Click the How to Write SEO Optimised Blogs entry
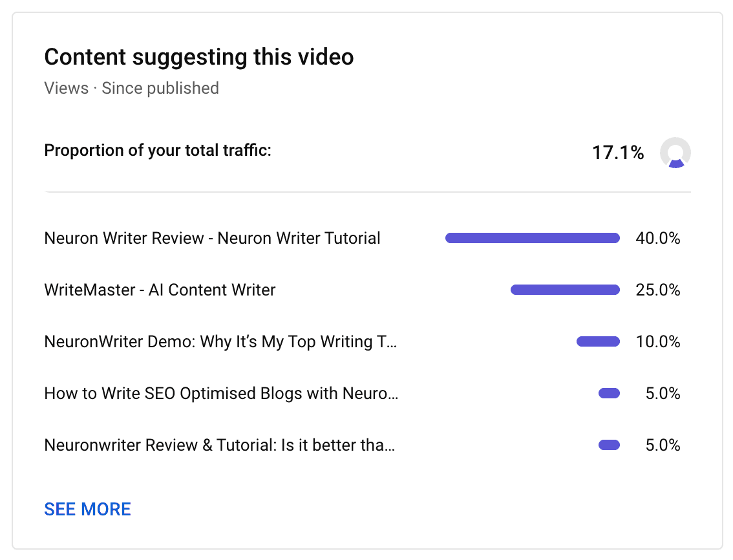 (x=222, y=393)
